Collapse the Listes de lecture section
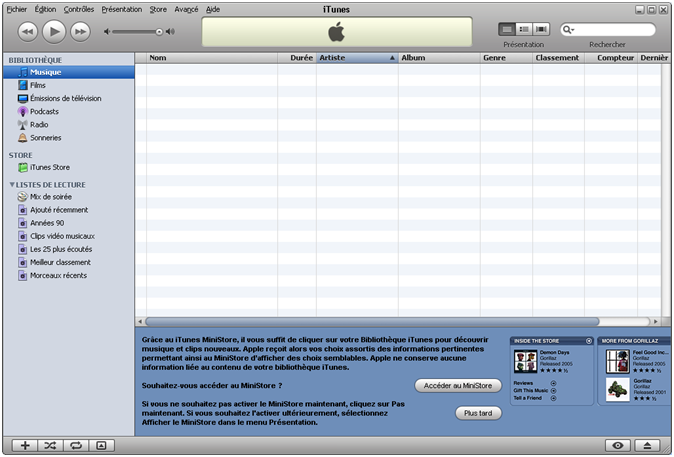The height and width of the screenshot is (457, 674). (x=12, y=184)
